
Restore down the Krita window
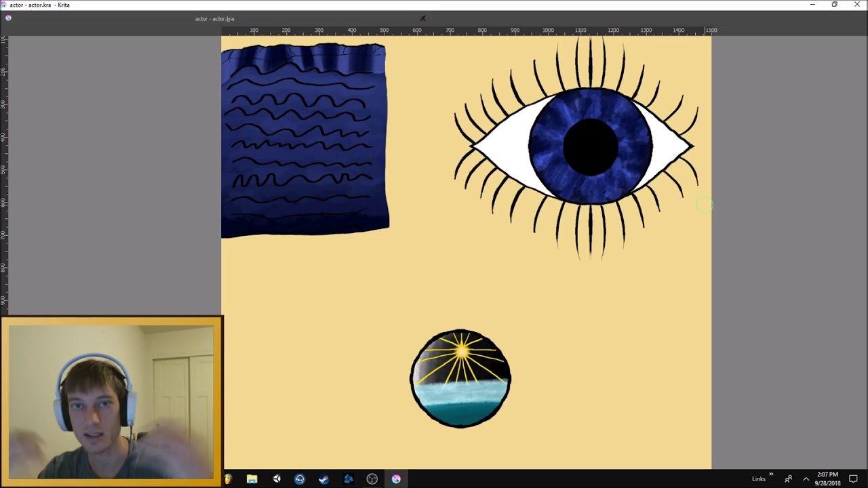(835, 5)
